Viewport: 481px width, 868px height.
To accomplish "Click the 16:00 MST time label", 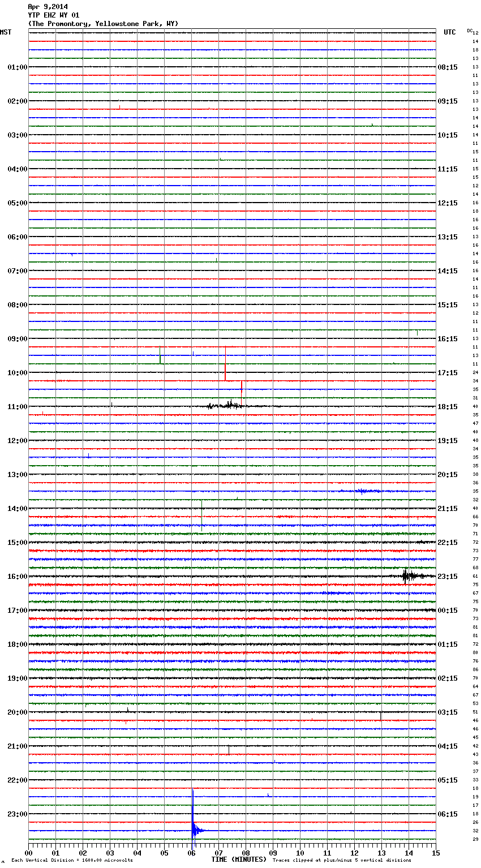I will (x=18, y=577).
